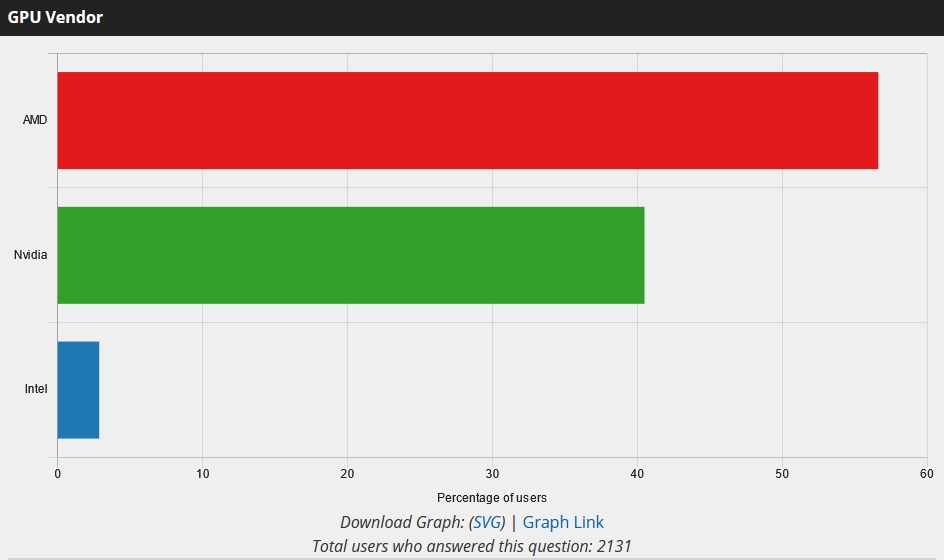Screen dimensions: 944x560
Task: Click the 30 tick label on x-axis
Action: click(492, 474)
